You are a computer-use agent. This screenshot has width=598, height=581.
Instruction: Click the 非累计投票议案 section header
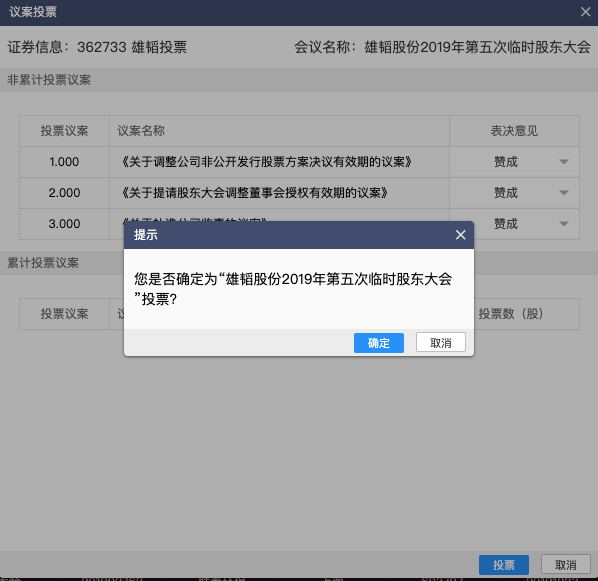pyautogui.click(x=49, y=80)
